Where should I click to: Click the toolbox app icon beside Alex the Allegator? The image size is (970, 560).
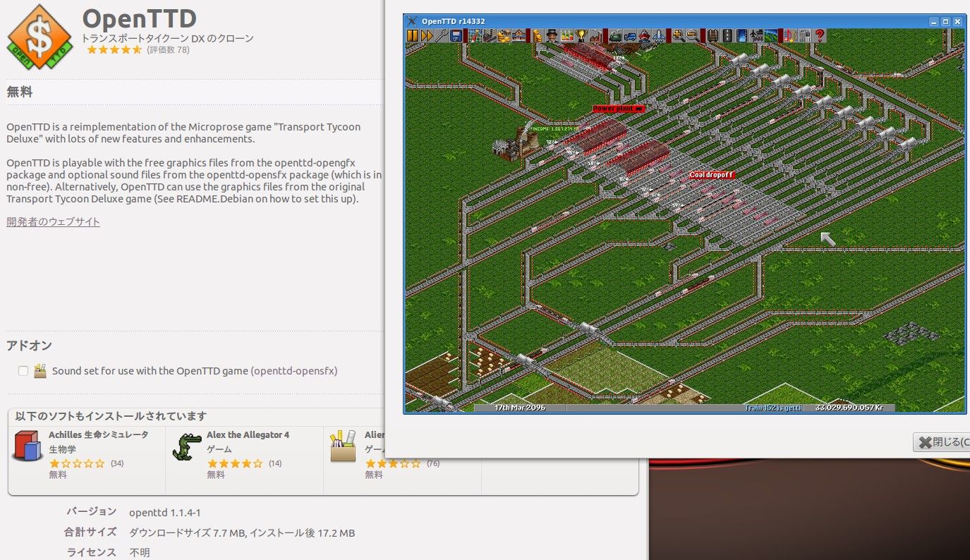(x=344, y=446)
